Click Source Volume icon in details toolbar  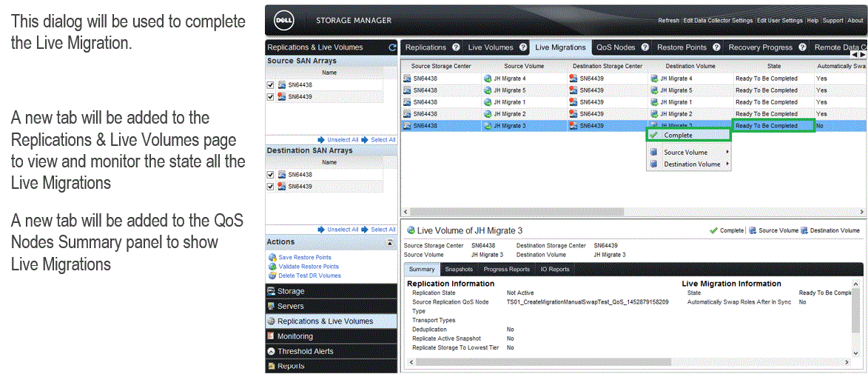(753, 230)
